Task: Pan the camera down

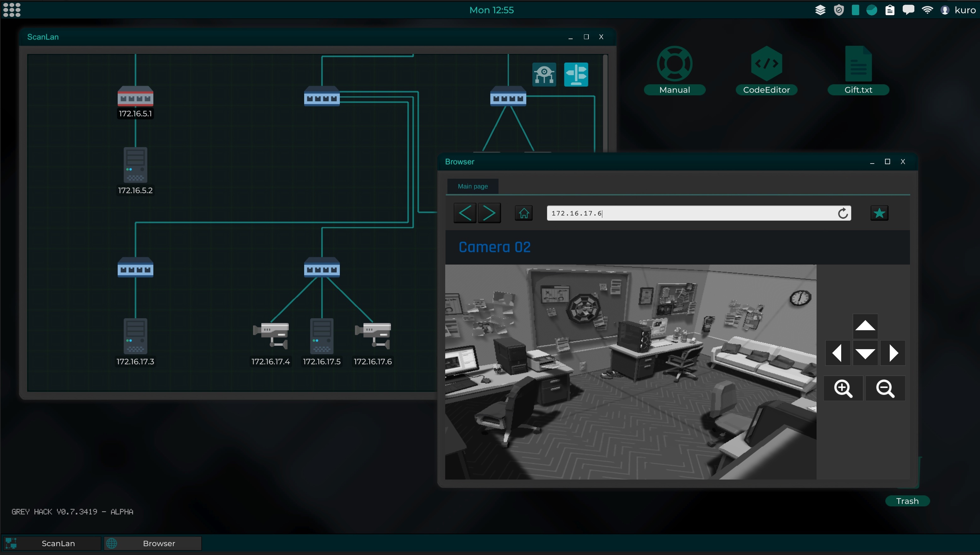Action: (865, 353)
